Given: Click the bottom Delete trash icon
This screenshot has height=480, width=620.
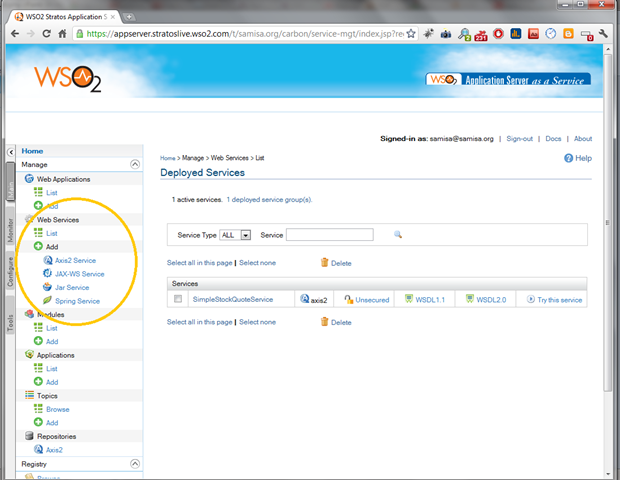Looking at the screenshot, I should click(x=324, y=322).
